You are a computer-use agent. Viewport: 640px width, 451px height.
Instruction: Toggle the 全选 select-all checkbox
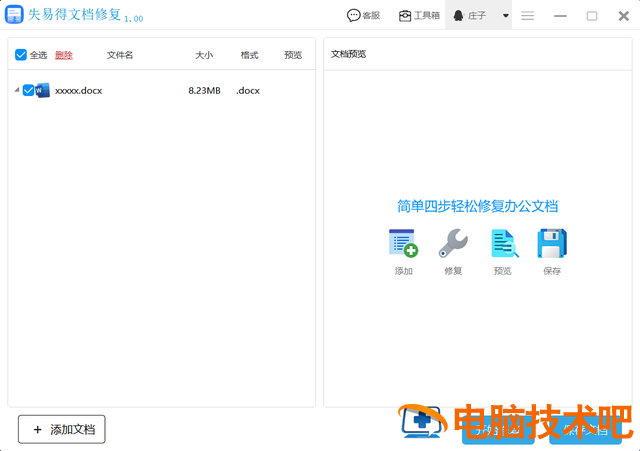pyautogui.click(x=21, y=55)
